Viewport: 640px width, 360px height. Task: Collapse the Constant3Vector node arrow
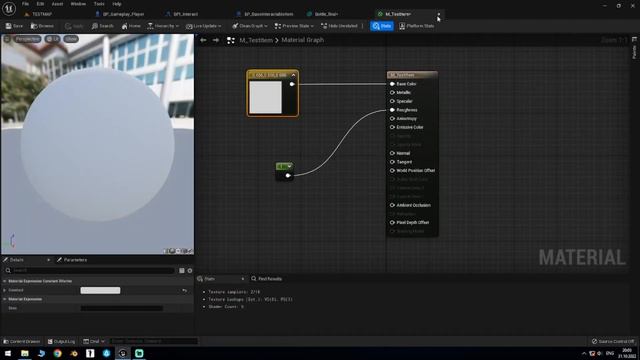[293, 75]
